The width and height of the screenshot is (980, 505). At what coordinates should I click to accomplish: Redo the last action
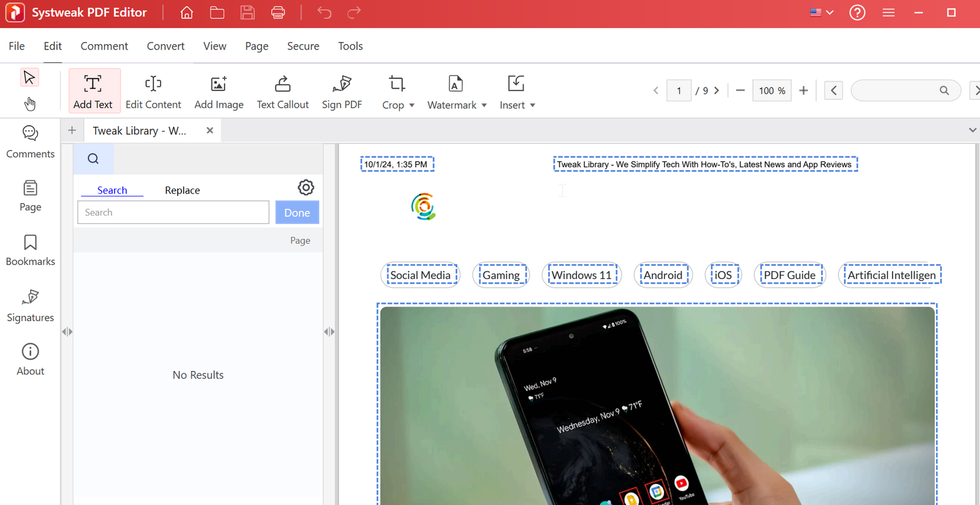tap(354, 12)
